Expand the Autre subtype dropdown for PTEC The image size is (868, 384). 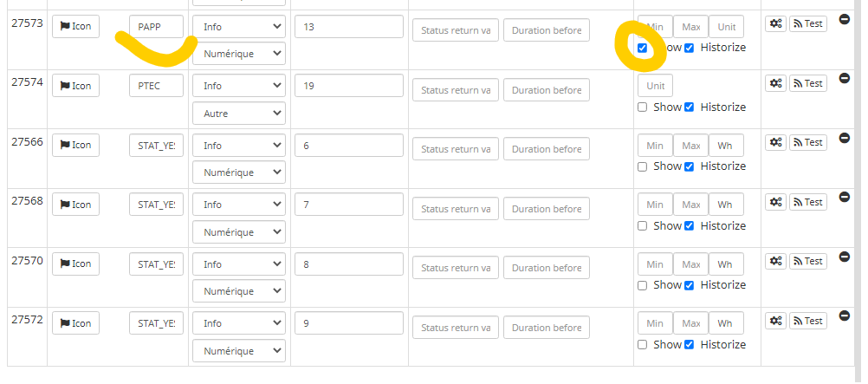click(x=239, y=113)
